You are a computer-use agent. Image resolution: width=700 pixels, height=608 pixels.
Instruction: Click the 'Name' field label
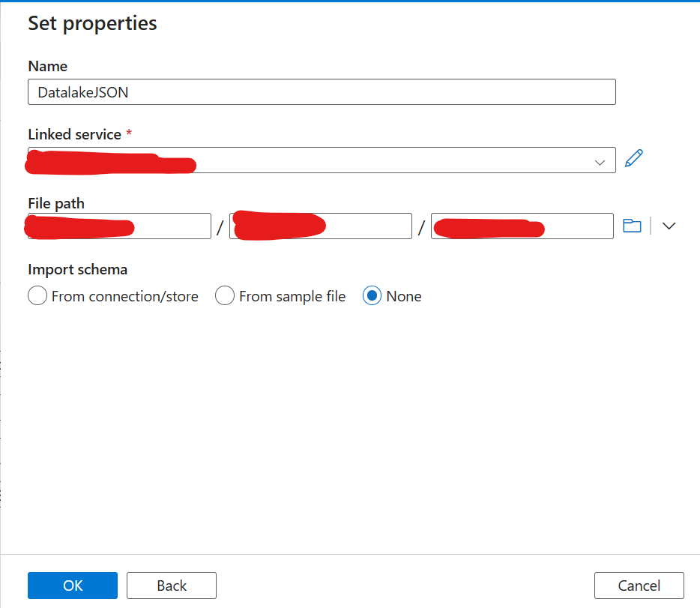(x=47, y=67)
